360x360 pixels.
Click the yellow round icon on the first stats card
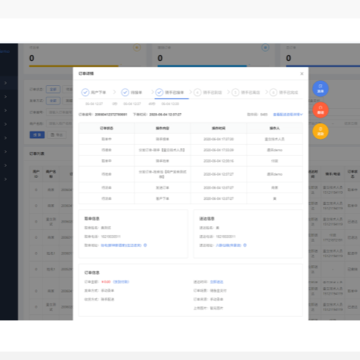tap(137, 48)
